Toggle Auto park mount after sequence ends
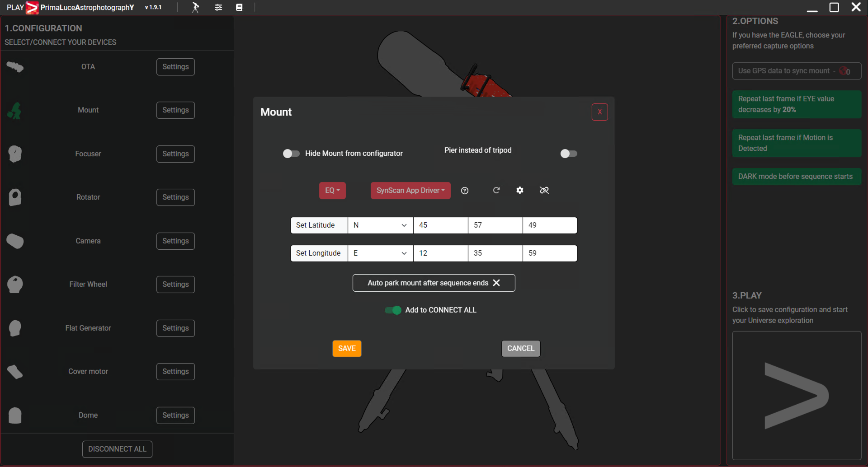This screenshot has height=467, width=868. 434,283
